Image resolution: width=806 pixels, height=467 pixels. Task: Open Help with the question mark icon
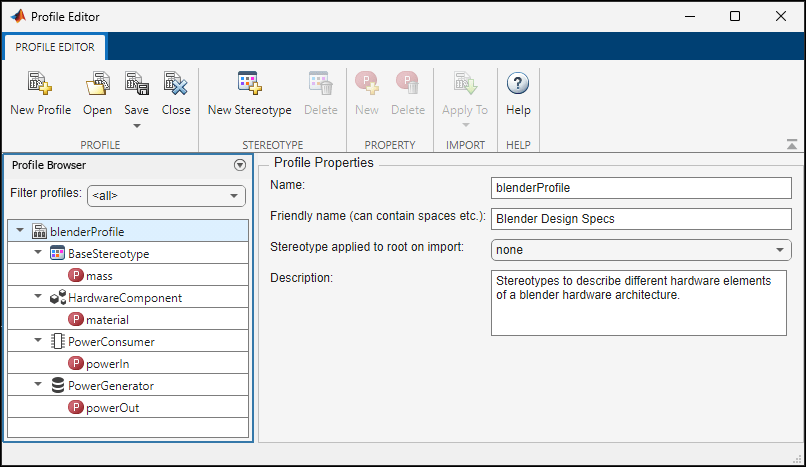click(518, 83)
